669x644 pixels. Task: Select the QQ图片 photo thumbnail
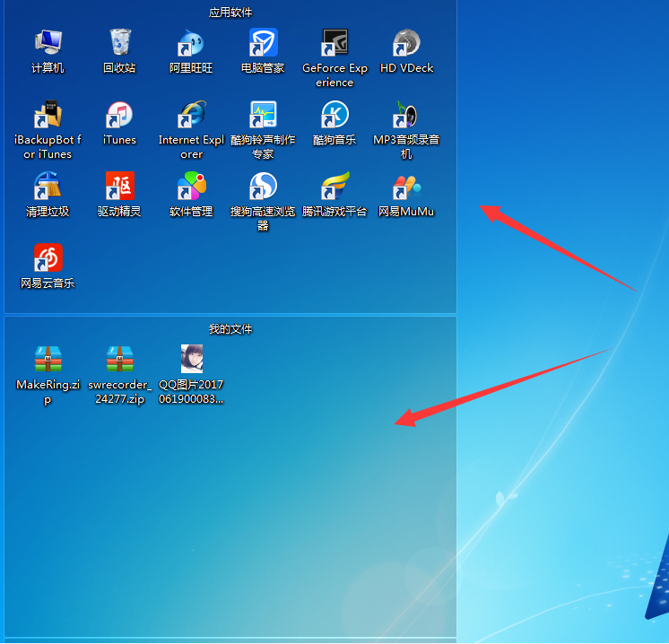(192, 360)
